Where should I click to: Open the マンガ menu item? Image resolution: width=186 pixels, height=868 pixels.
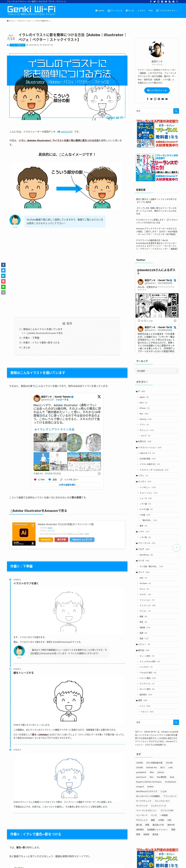point(130,10)
